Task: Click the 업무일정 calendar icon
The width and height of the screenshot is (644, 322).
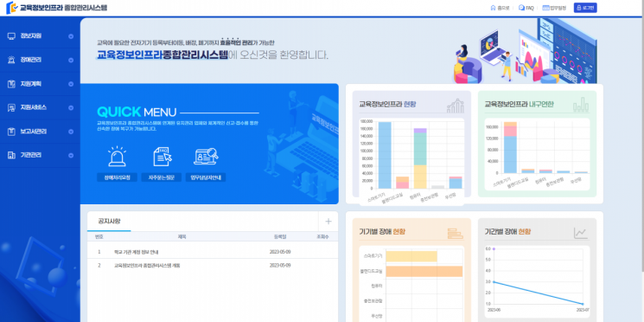Action: pyautogui.click(x=545, y=8)
